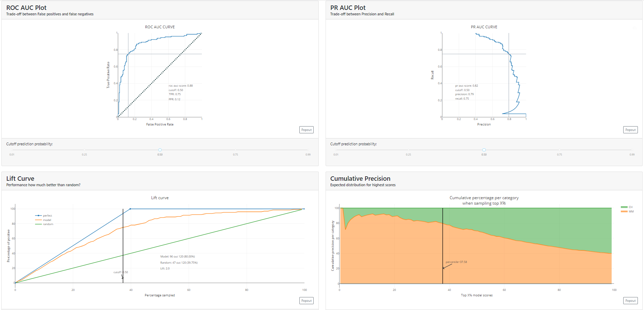Click the 'precision: 0.79' annotation
The height and width of the screenshot is (310, 644).
465,94
